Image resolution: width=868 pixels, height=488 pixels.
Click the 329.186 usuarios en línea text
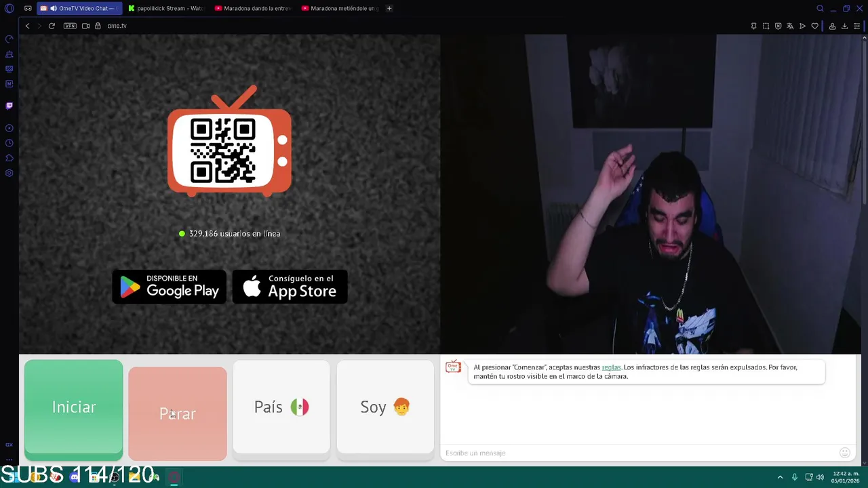[234, 233]
